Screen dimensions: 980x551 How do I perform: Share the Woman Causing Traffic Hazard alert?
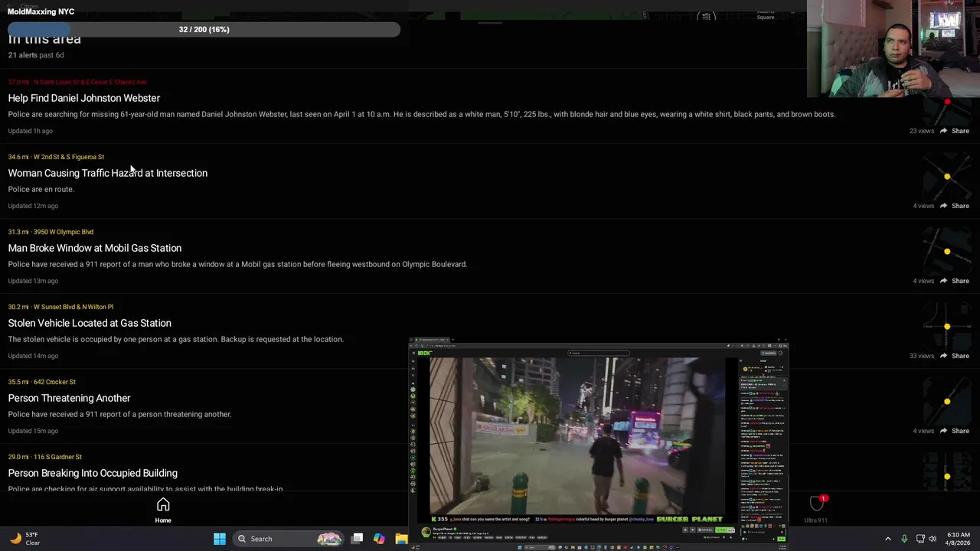955,206
